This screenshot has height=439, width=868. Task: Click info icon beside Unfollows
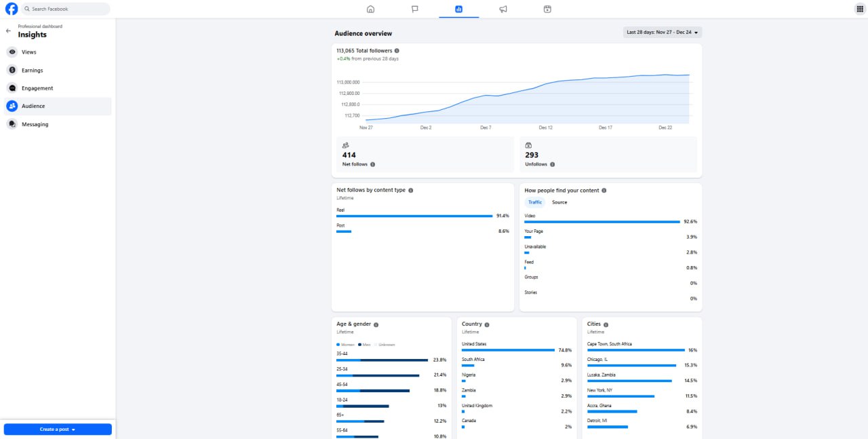tap(553, 164)
